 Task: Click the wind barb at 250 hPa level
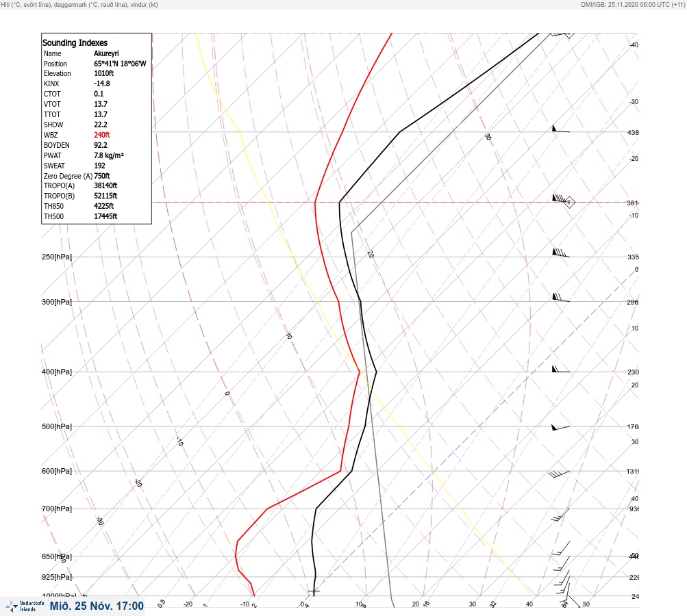point(561,253)
